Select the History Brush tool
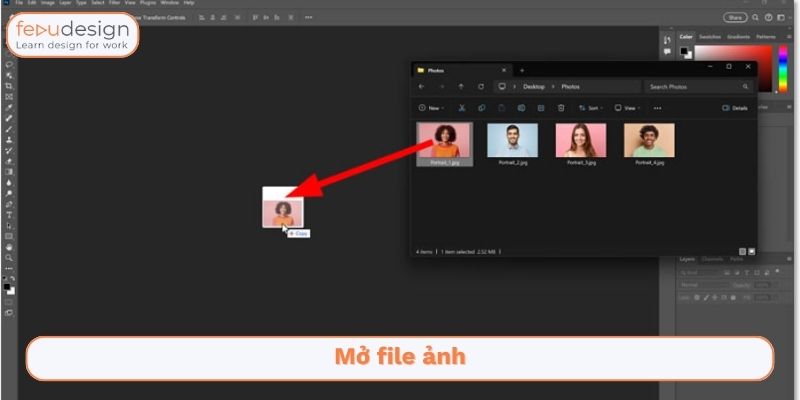This screenshot has height=400, width=800. (9, 151)
